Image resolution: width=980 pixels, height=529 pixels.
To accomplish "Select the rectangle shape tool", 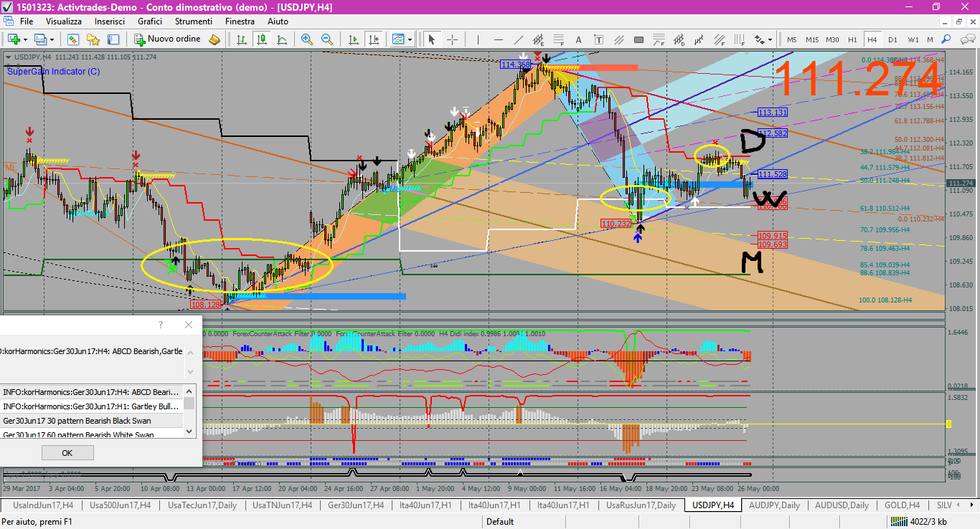I will (639, 39).
